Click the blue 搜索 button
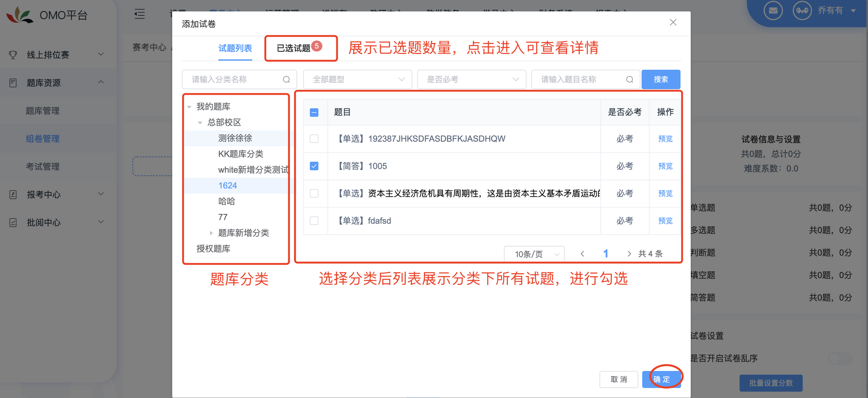The width and height of the screenshot is (868, 398). click(x=660, y=79)
